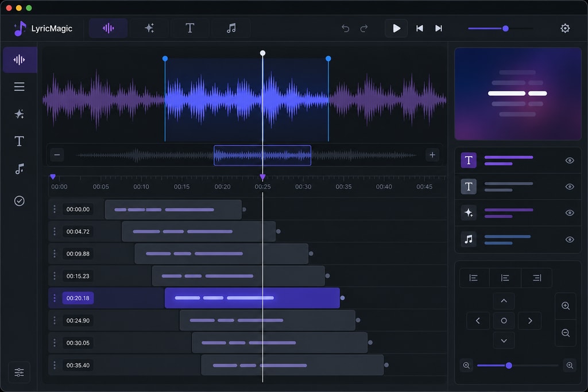This screenshot has width=588, height=392.
Task: Click the checkmark circle in sidebar
Action: click(20, 201)
